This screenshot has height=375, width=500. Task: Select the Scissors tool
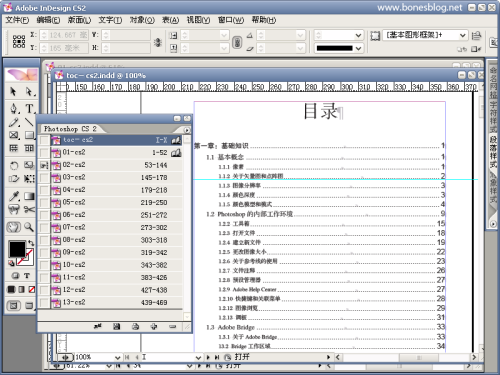29,209
